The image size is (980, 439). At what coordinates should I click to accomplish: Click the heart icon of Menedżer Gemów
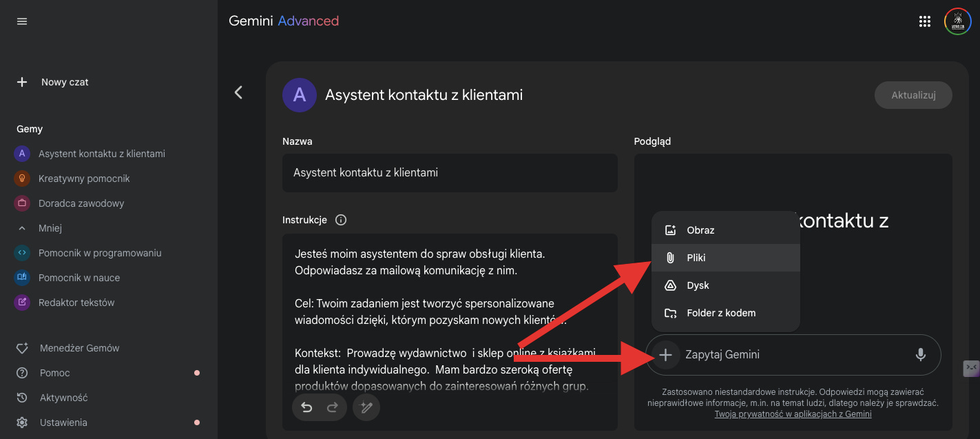pyautogui.click(x=22, y=348)
